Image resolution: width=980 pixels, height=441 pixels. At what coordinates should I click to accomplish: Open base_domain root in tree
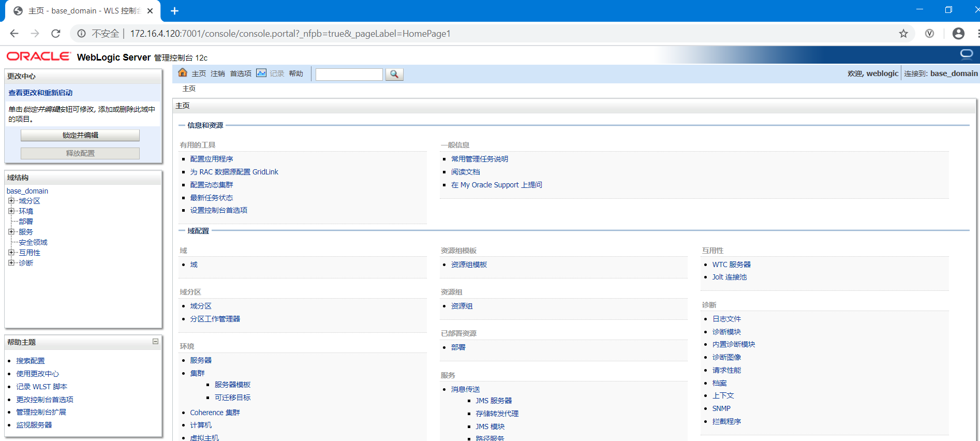click(27, 191)
